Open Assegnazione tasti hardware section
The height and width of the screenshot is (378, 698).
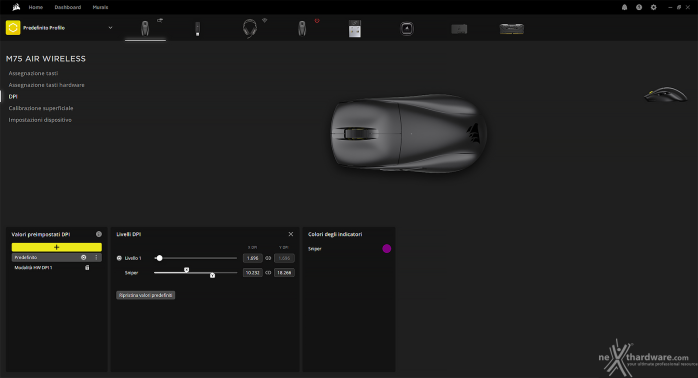[x=46, y=85]
